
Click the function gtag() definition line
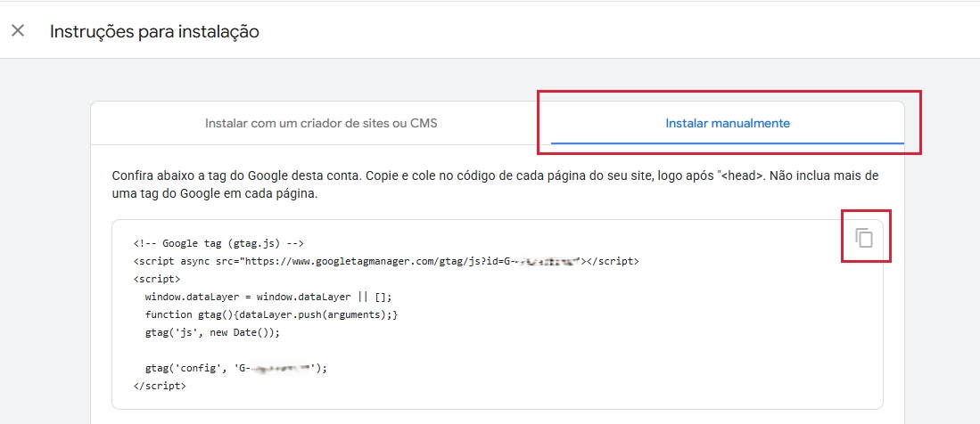(271, 314)
